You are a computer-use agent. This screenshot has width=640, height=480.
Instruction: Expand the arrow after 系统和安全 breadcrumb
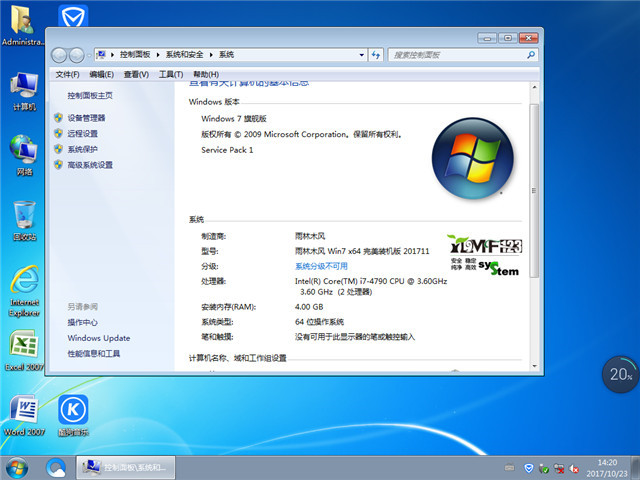click(x=211, y=55)
